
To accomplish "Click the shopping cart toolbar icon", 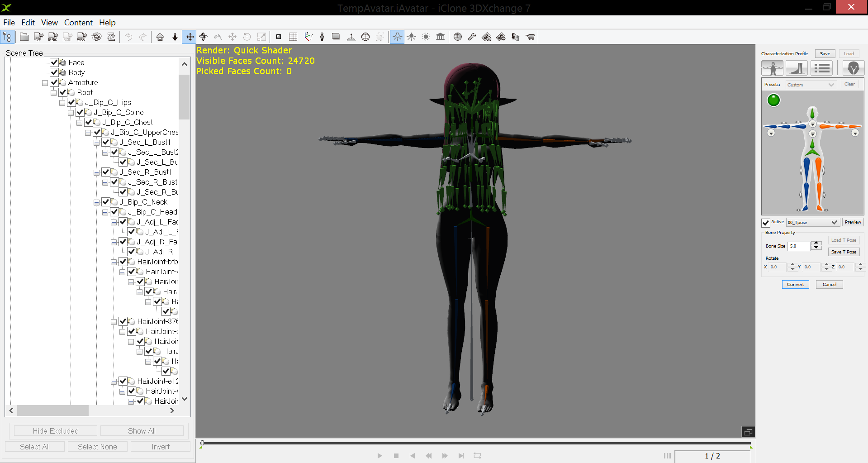I will click(530, 37).
